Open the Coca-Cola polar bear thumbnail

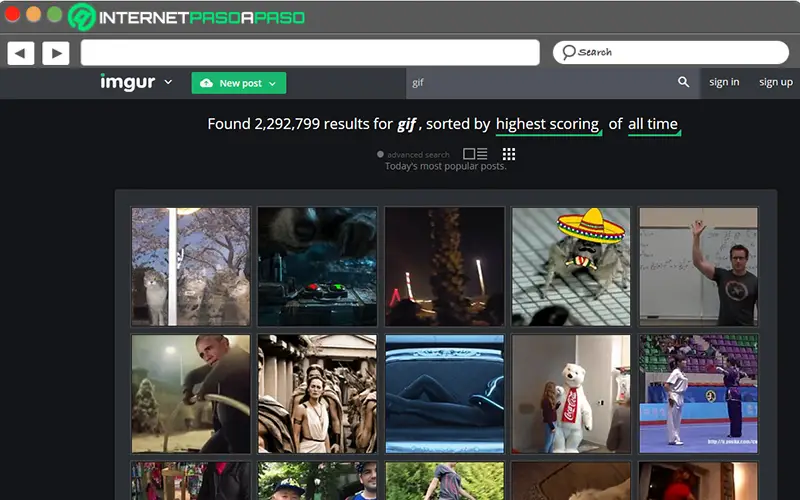click(x=571, y=394)
